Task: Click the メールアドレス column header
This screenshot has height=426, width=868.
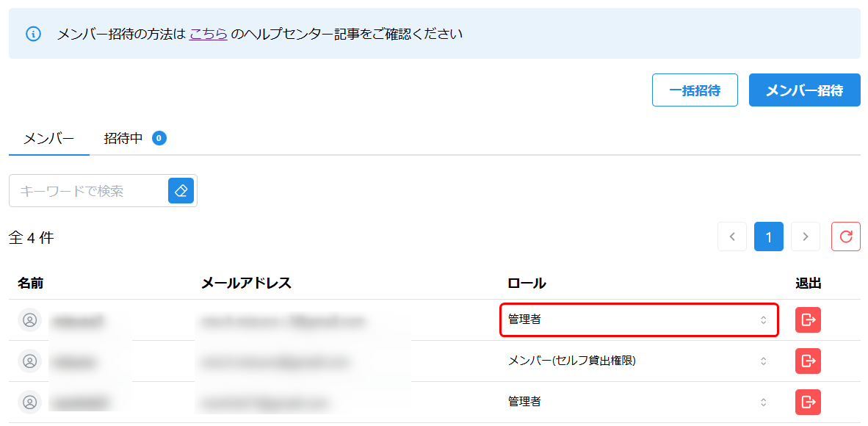Action: [x=246, y=283]
